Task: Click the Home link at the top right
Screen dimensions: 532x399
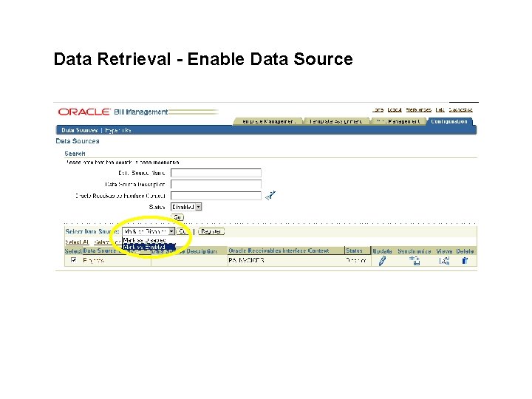Action: pos(378,109)
